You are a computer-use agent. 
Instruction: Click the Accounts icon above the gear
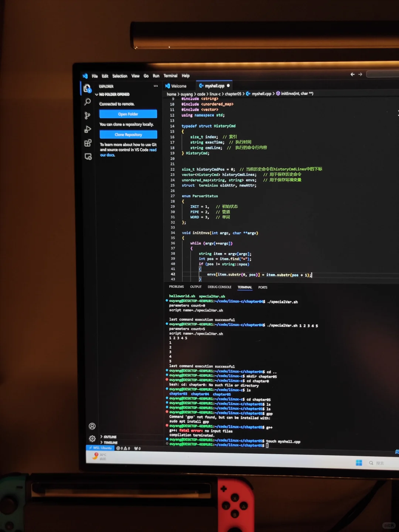click(x=92, y=426)
